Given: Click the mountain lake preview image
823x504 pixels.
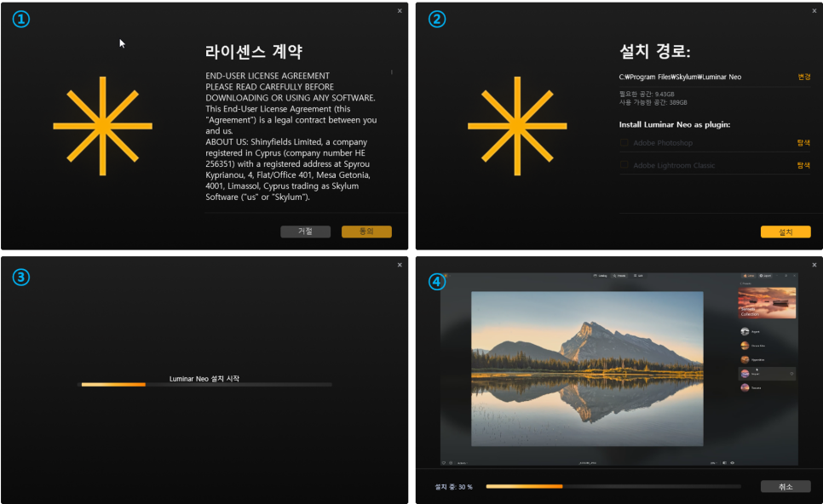Looking at the screenshot, I should click(x=587, y=369).
